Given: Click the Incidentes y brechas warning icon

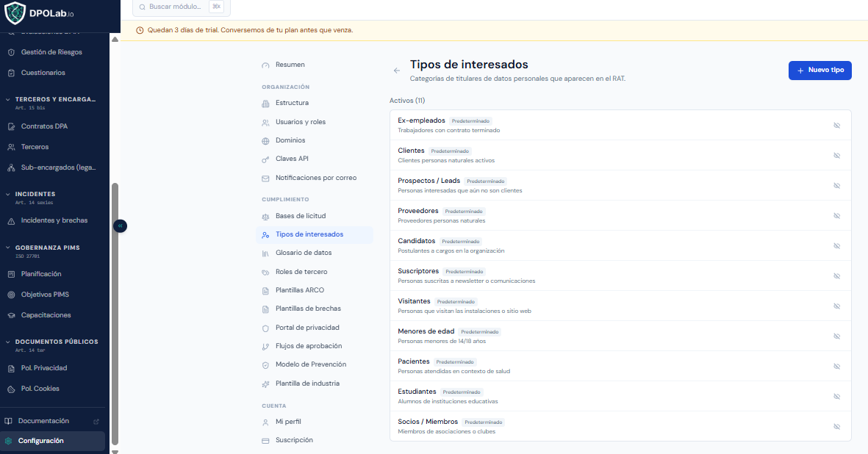Looking at the screenshot, I should (11, 220).
